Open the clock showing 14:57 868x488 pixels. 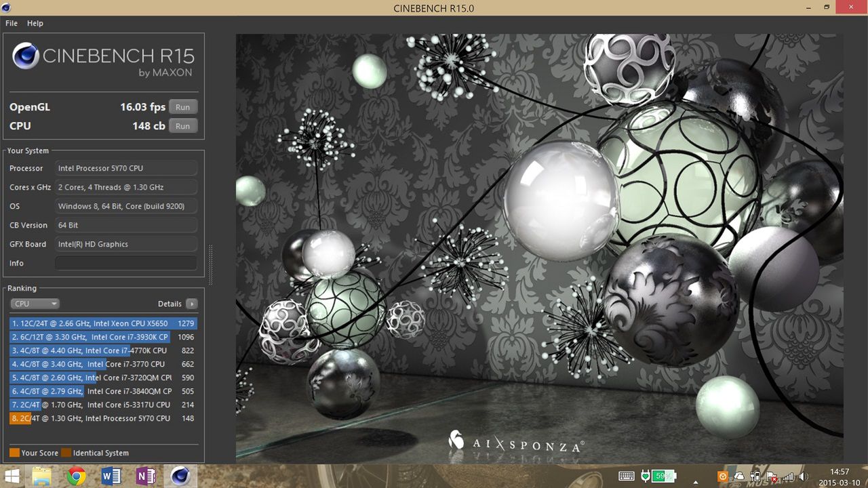coord(840,477)
